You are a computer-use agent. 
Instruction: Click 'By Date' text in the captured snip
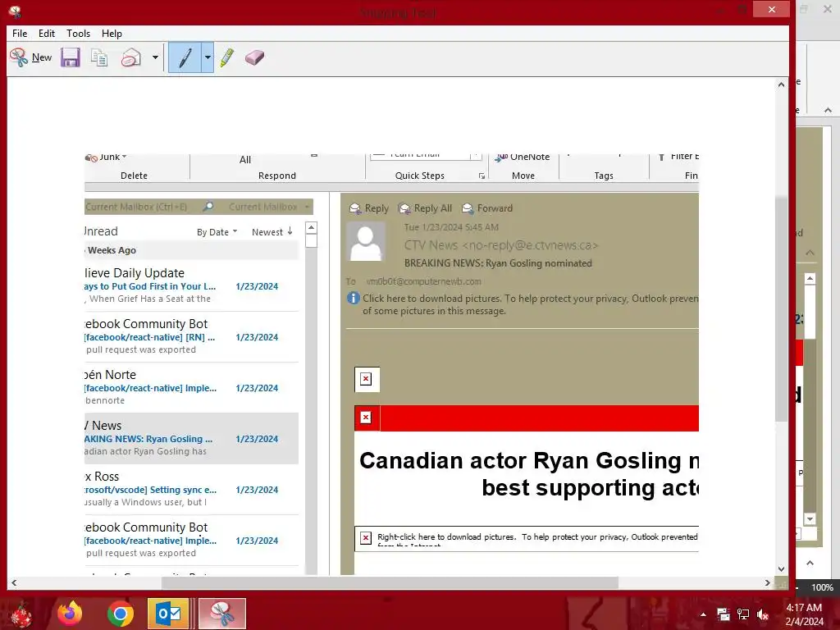212,232
